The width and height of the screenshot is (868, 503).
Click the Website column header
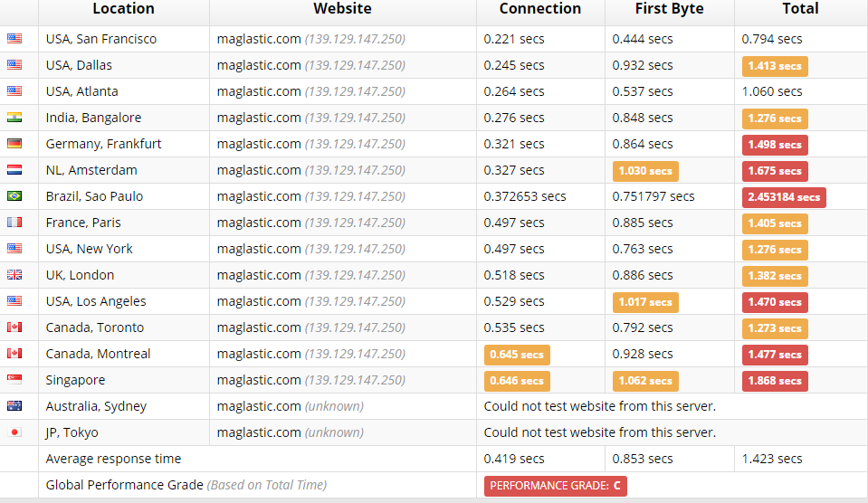342,8
